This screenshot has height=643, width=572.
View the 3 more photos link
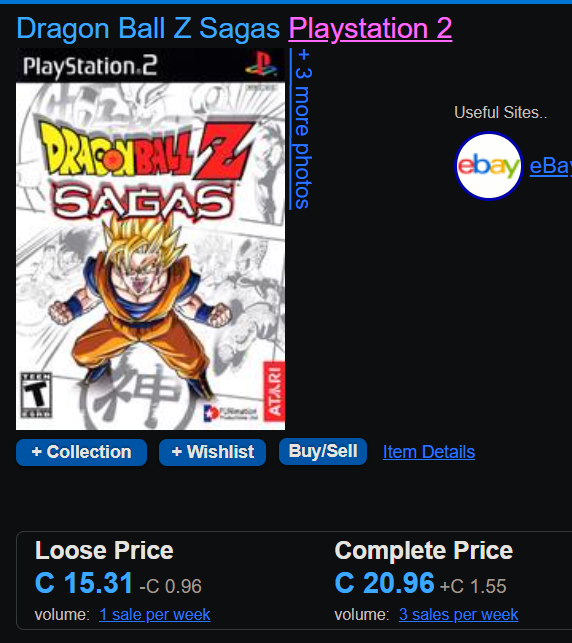[x=301, y=129]
